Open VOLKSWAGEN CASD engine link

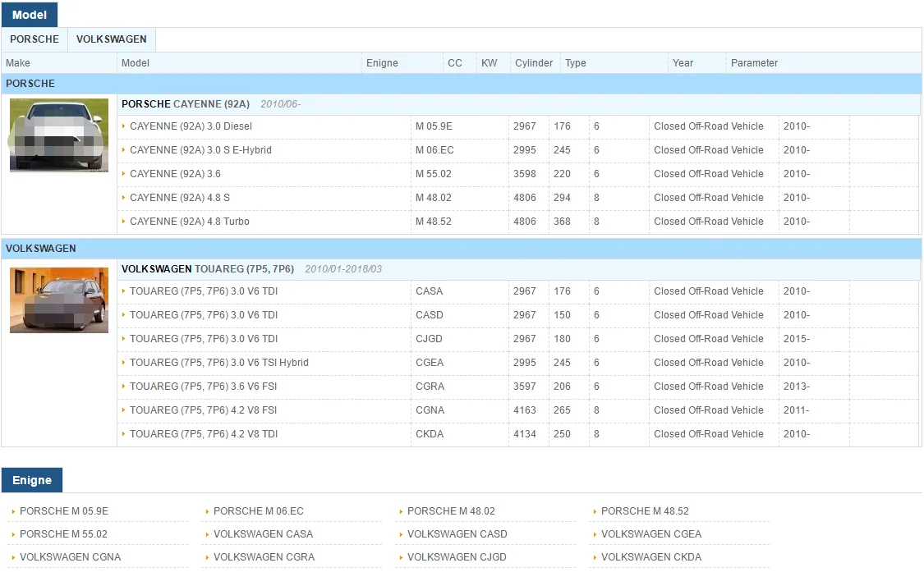click(x=457, y=534)
